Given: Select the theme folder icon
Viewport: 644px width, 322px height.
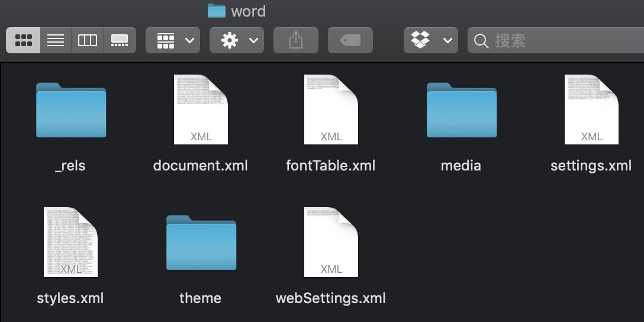Looking at the screenshot, I should pos(201,243).
